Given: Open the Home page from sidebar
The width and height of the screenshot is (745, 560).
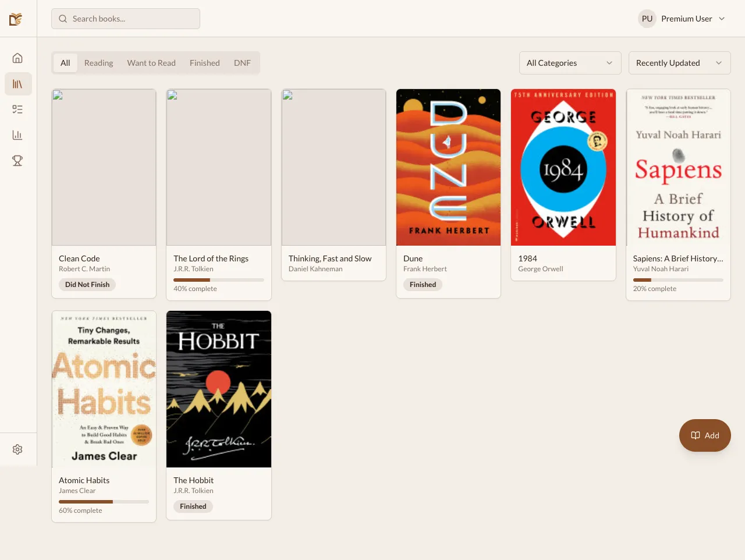Looking at the screenshot, I should tap(17, 58).
